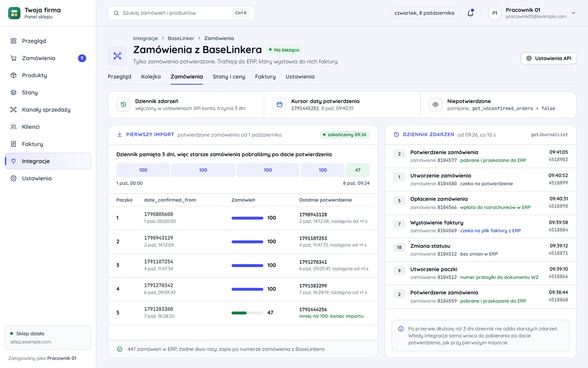Click the zakończony 09:26 status badge
This screenshot has height=368, width=588.
344,135
